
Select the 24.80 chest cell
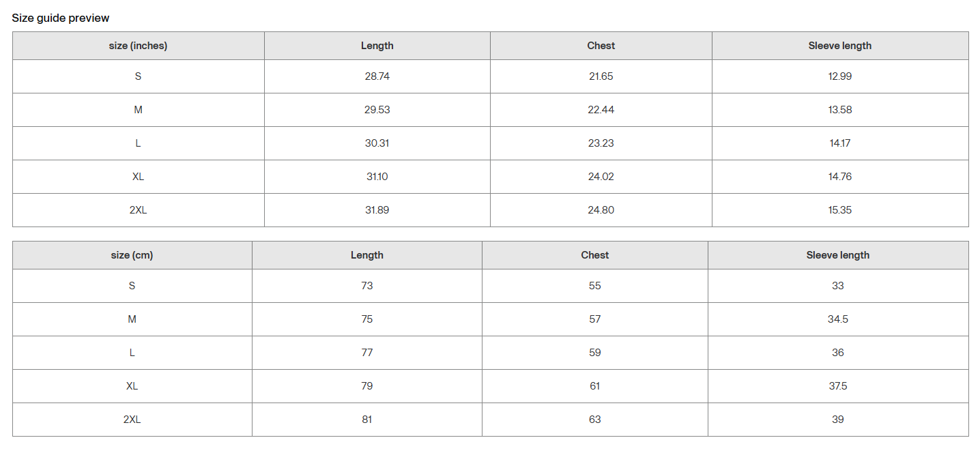pos(601,210)
